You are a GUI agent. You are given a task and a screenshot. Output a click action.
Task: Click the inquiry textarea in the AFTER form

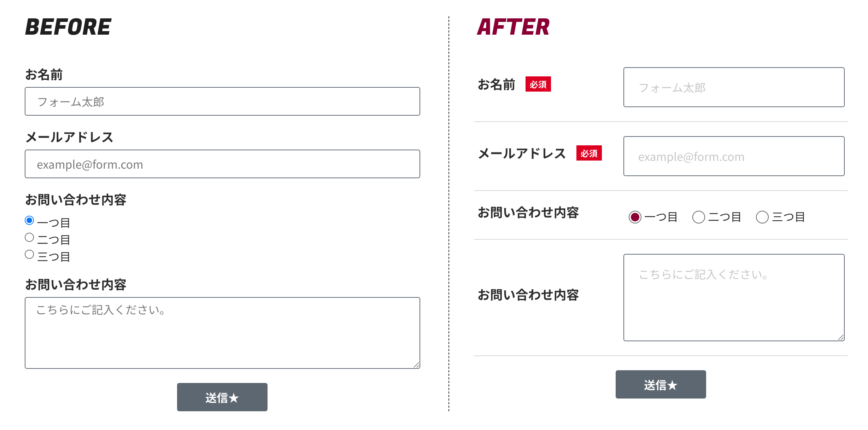click(734, 297)
